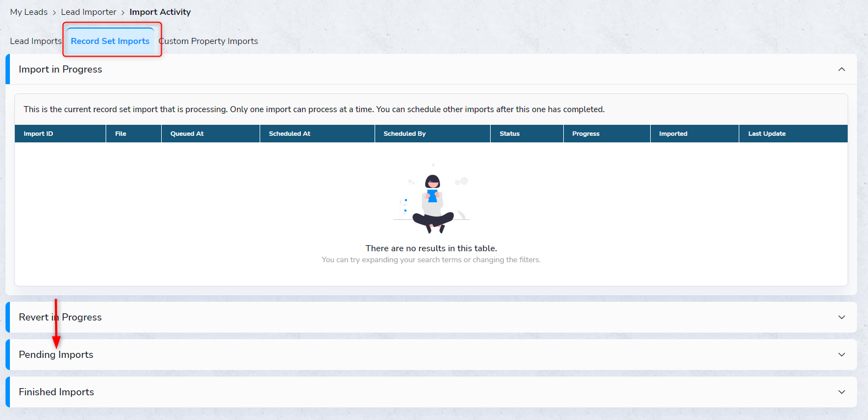This screenshot has height=420, width=868.
Task: Click the 'This is the current record set import' description
Action: tap(314, 109)
